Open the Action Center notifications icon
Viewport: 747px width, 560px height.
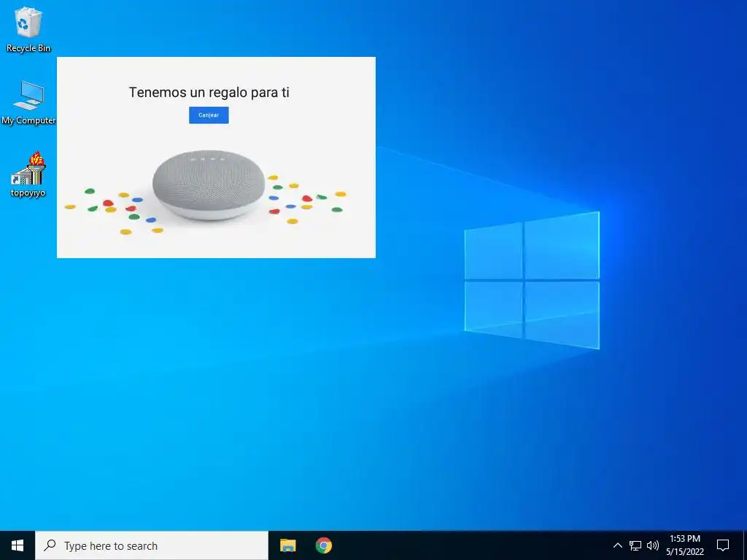723,545
